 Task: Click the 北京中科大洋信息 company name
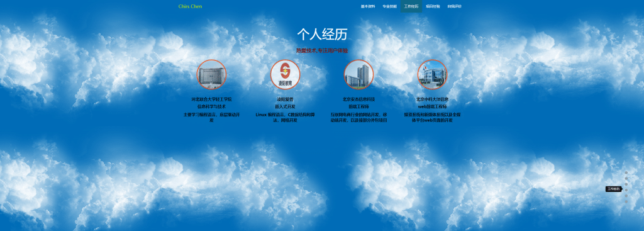(x=433, y=99)
